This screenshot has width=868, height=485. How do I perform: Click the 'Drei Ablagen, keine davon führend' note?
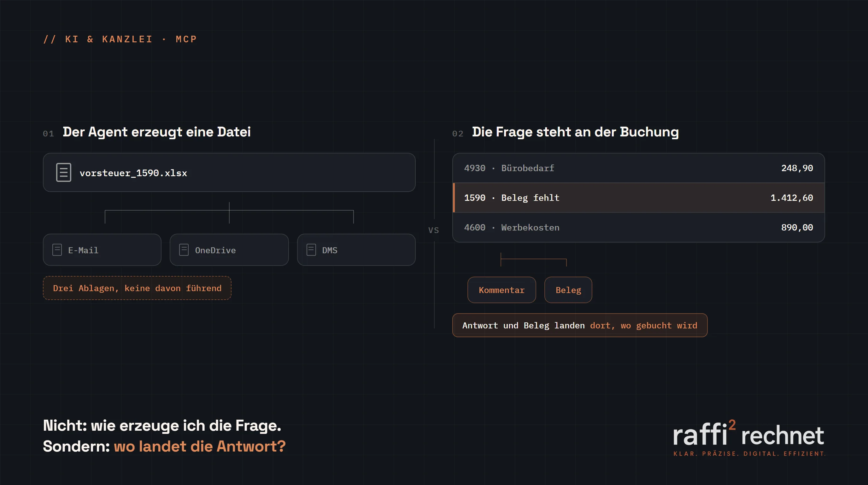(x=137, y=288)
